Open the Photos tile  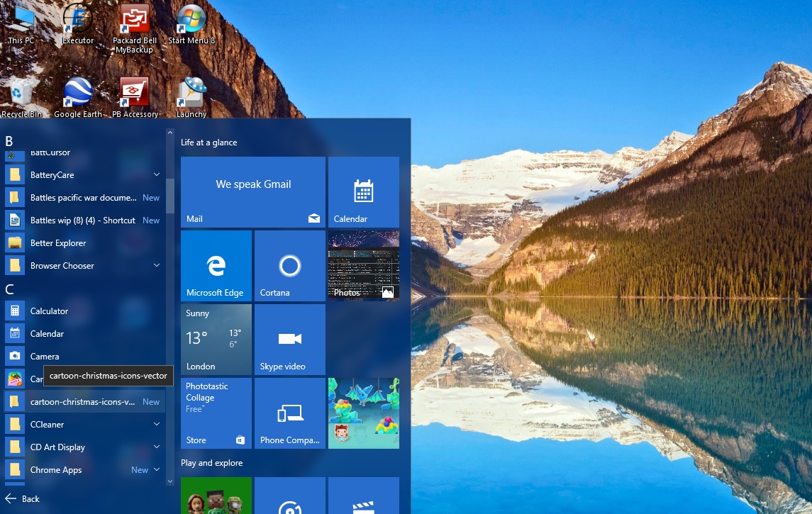(x=364, y=266)
